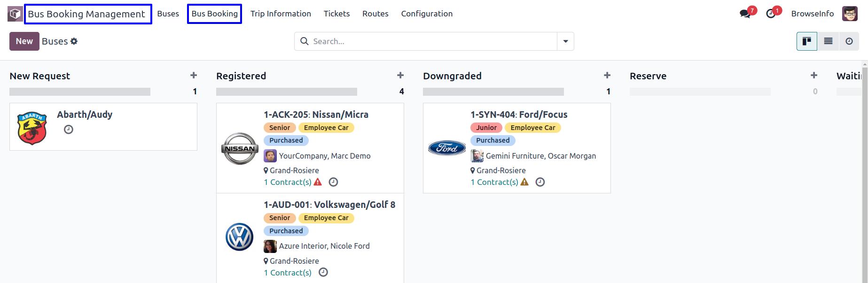The height and width of the screenshot is (283, 868).
Task: Open the 1-ACK-205: Nissan/Micra title
Action: 316,115
